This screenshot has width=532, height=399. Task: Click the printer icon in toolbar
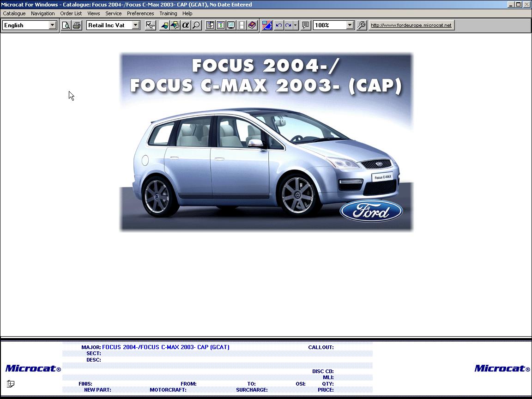click(77, 25)
